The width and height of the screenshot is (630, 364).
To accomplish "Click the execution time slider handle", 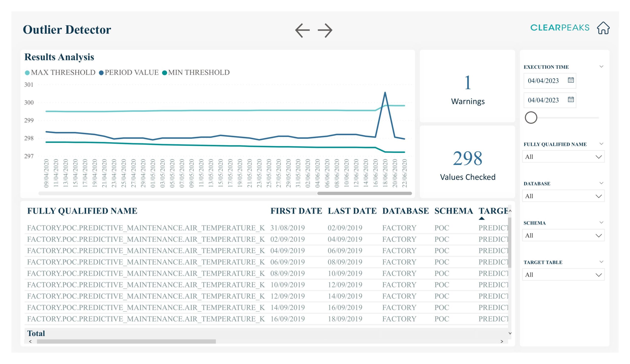I will tap(531, 118).
